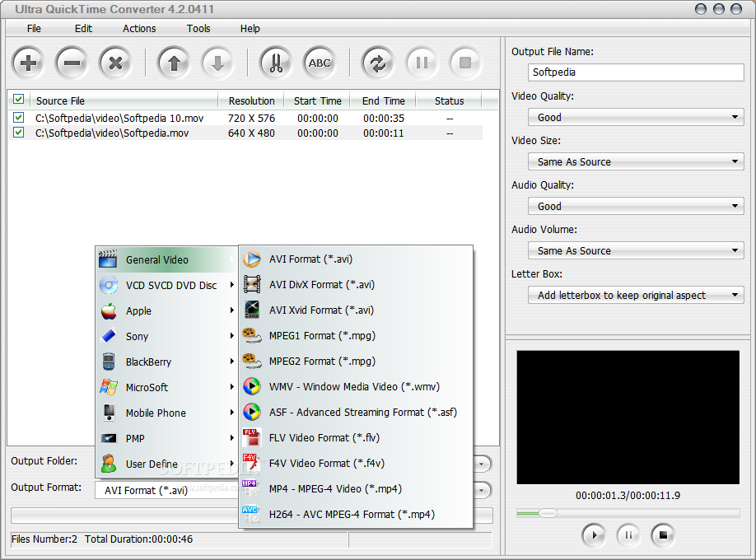
Task: Start conversion with the circular arrows button
Action: [378, 63]
